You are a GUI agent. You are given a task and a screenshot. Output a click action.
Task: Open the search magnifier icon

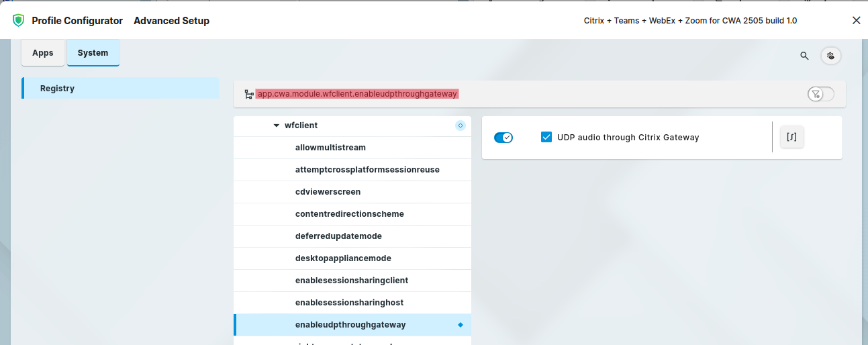coord(804,56)
